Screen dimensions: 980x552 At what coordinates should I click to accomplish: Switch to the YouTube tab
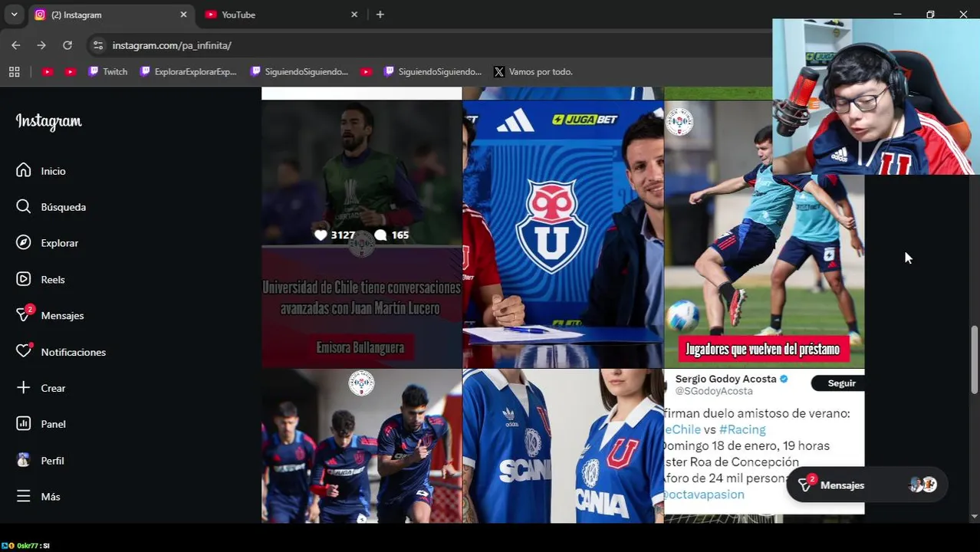pyautogui.click(x=281, y=15)
